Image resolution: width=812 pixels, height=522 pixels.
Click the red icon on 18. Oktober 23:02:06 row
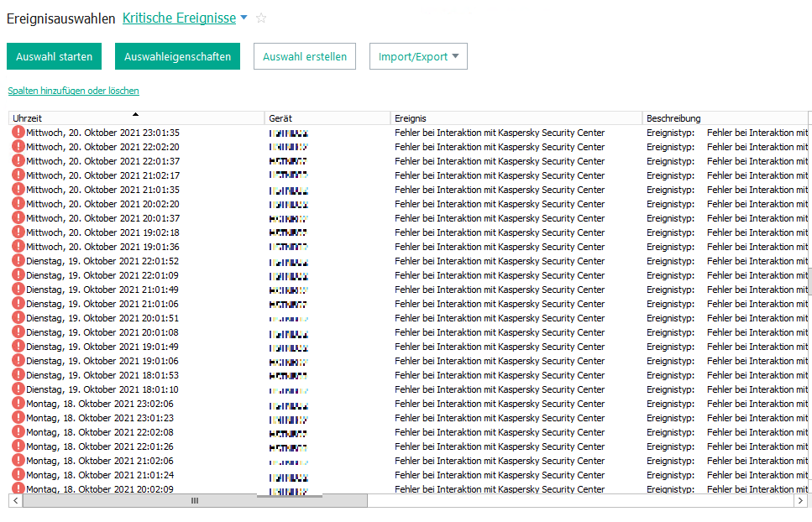click(x=18, y=404)
